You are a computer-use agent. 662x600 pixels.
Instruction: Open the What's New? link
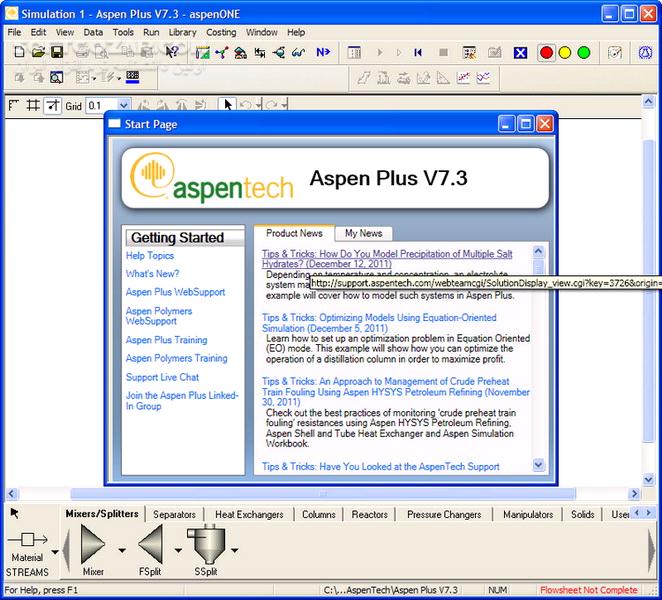[x=152, y=274]
